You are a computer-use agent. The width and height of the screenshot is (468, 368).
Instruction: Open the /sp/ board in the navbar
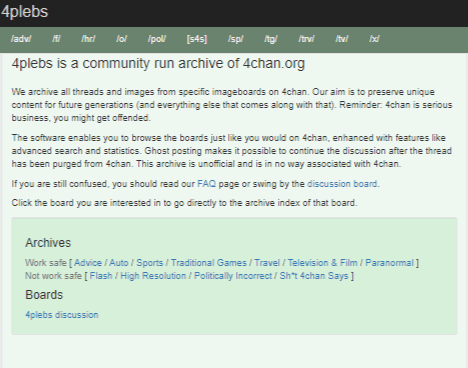click(x=236, y=39)
